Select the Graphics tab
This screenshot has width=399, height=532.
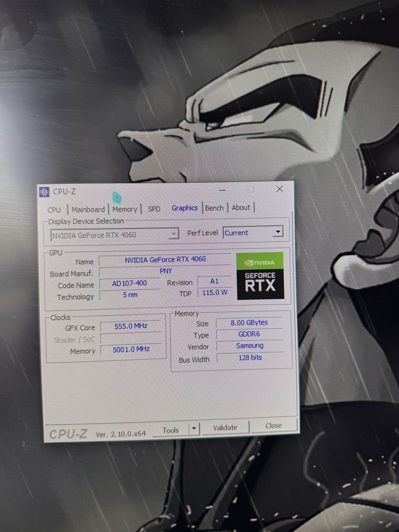tap(185, 208)
